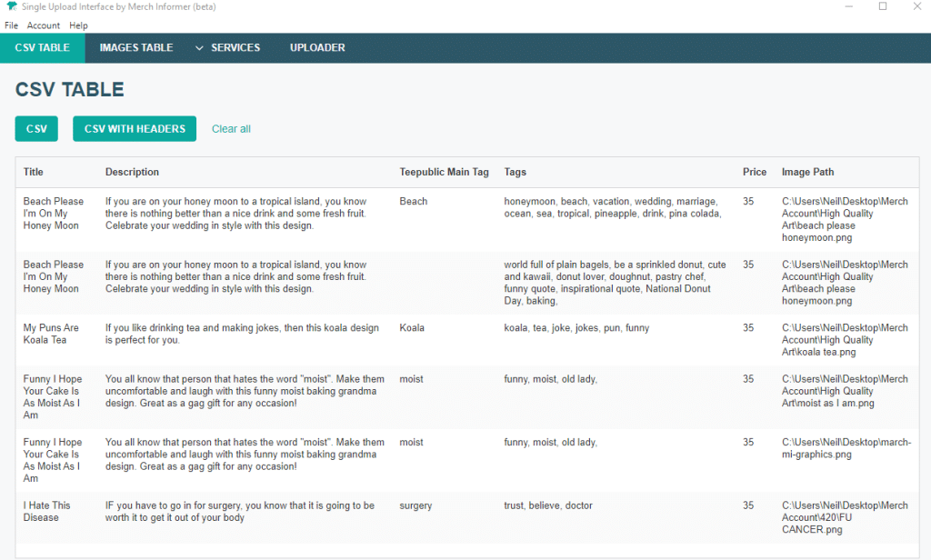The height and width of the screenshot is (560, 931).
Task: Select title 'I Hate This Disease'
Action: tap(47, 511)
